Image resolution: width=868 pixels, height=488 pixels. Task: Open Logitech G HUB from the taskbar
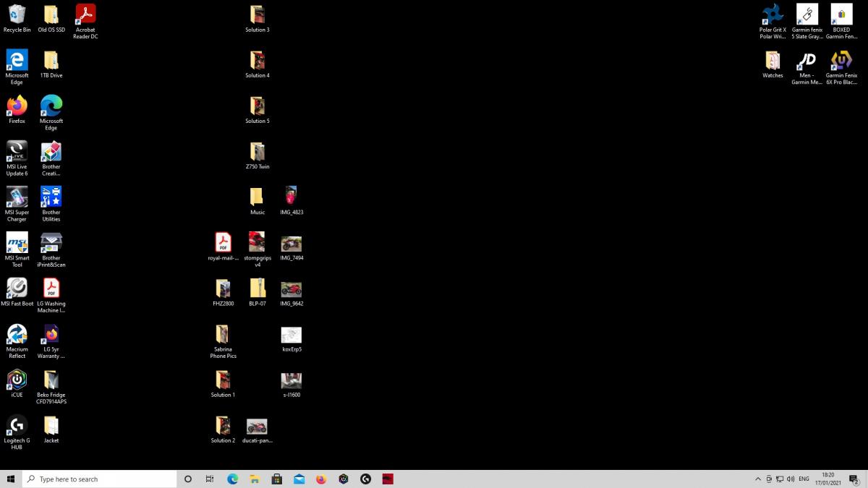[x=365, y=479]
